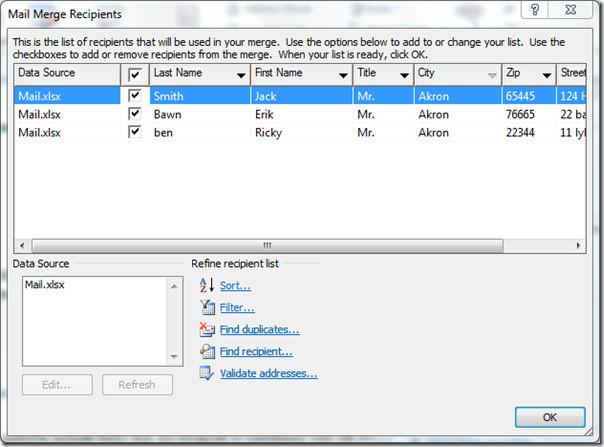This screenshot has width=604, height=447.
Task: Toggle the select-all checkbox in header
Action: (x=135, y=74)
